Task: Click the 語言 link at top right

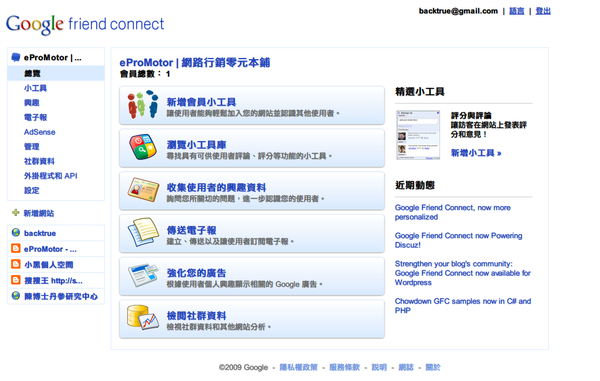Action: click(x=516, y=11)
